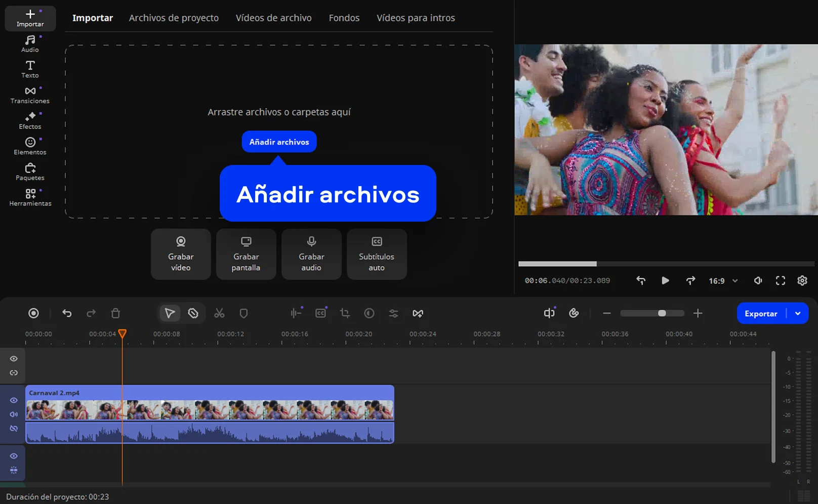Open the Transiciones panel in sidebar
Image resolution: width=818 pixels, height=504 pixels.
pos(30,95)
